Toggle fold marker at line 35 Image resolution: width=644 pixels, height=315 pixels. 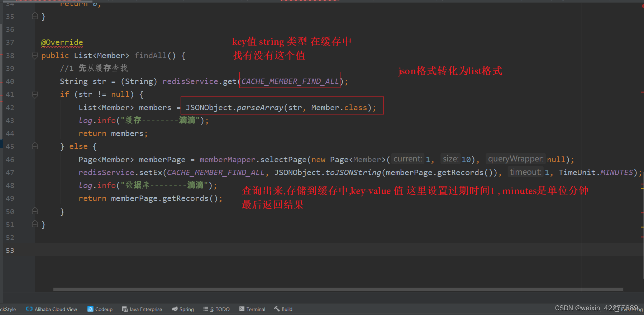[35, 16]
